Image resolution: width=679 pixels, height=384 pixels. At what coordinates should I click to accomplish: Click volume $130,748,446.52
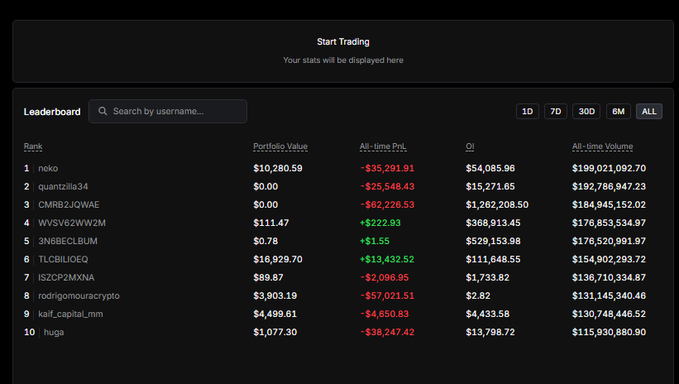(x=609, y=314)
